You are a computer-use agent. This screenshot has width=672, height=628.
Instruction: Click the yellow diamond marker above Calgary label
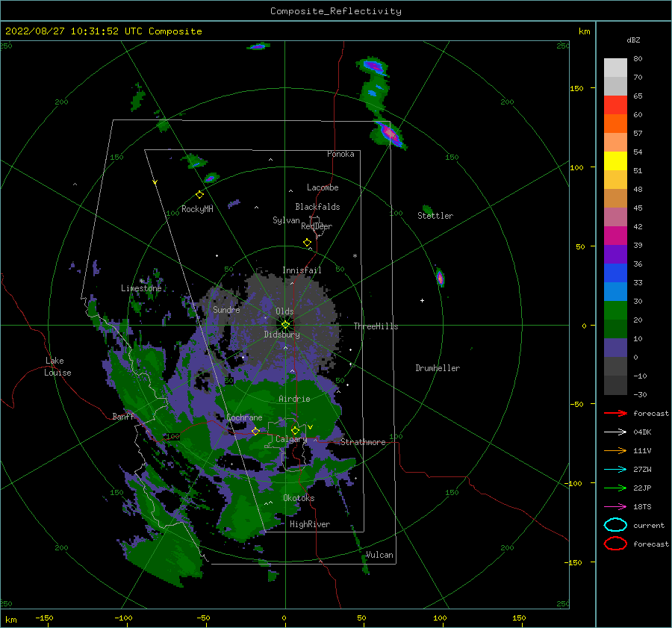pyautogui.click(x=295, y=430)
